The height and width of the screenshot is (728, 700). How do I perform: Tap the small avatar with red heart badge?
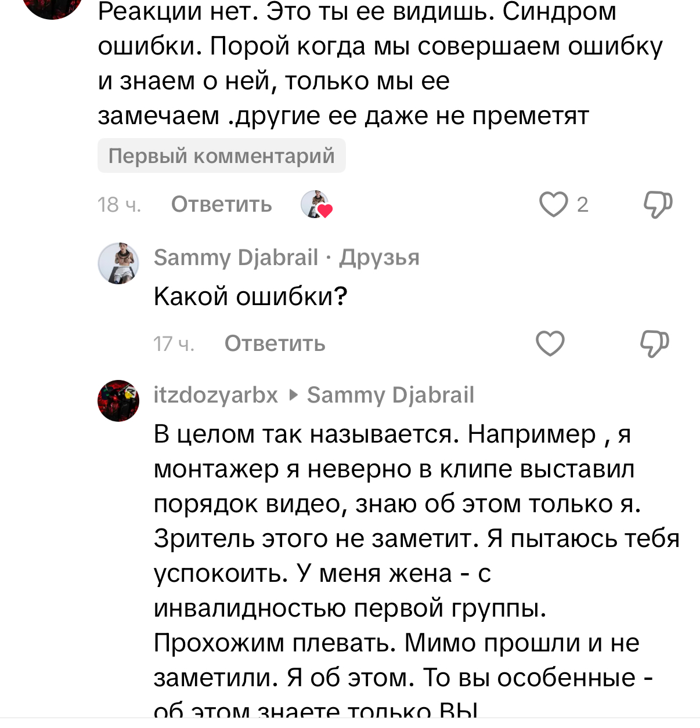(x=316, y=204)
